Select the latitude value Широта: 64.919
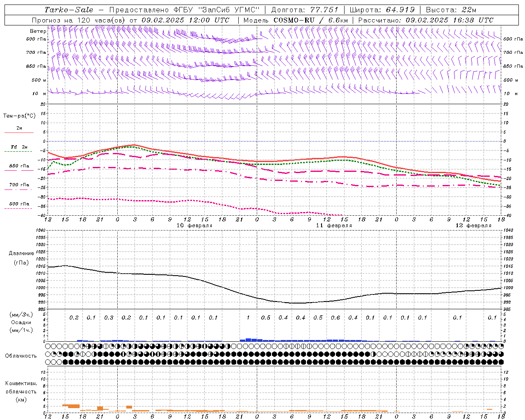The height and width of the screenshot is (420, 525). 382,10
